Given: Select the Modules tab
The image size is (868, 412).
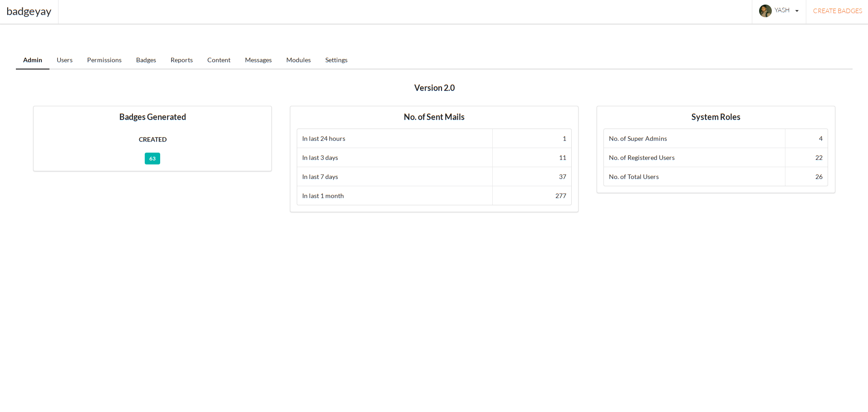Looking at the screenshot, I should click(299, 60).
